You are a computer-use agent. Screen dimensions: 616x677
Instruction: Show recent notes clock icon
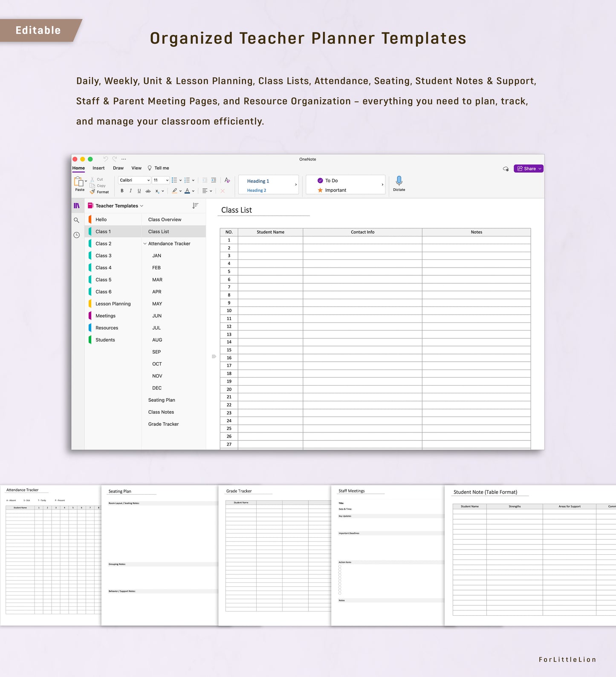pos(77,235)
